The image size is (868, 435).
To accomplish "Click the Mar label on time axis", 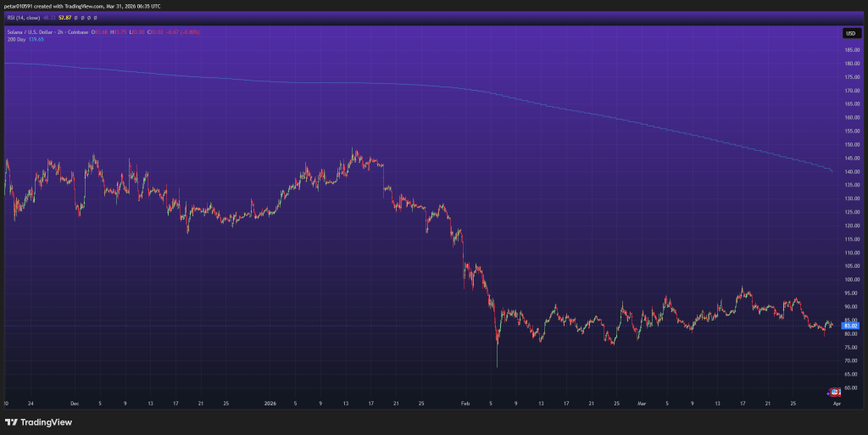I will (x=642, y=404).
